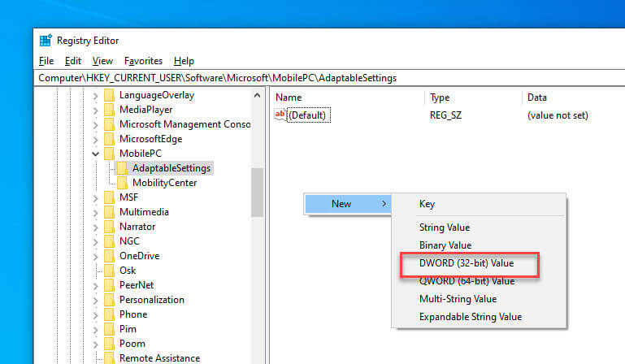The height and width of the screenshot is (364, 625).
Task: Click the tree pane scroll up arrow
Action: 257,95
